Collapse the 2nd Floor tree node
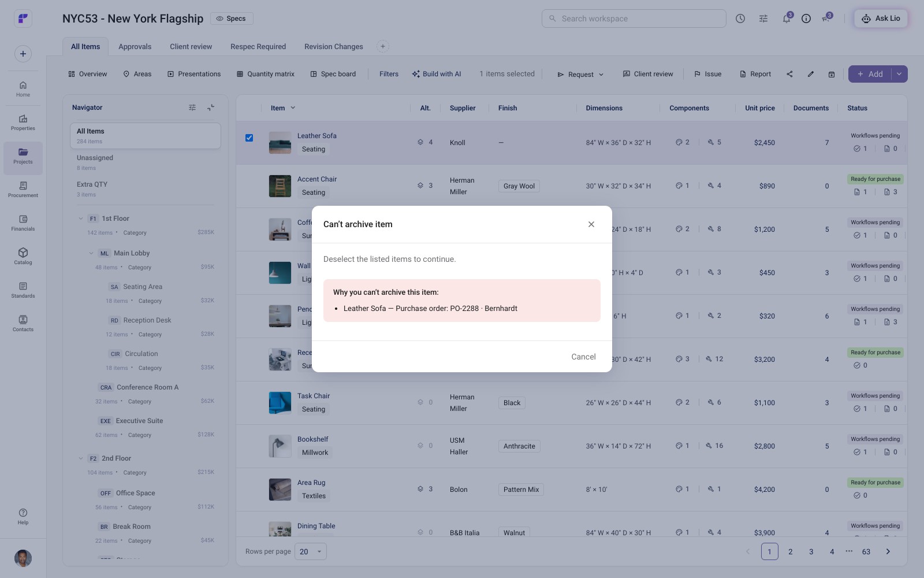924x578 pixels. click(x=80, y=458)
